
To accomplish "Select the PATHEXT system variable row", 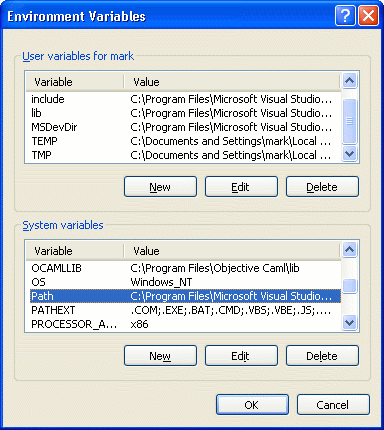I will tap(183, 310).
